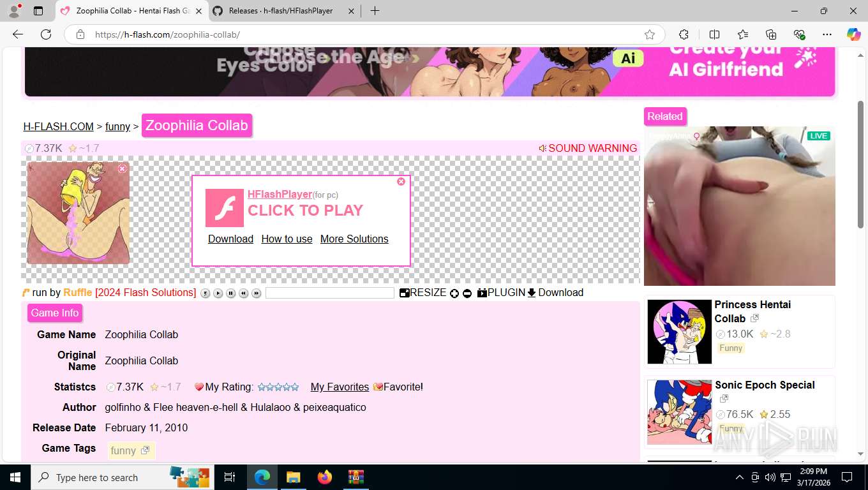Click Download beside PLUGIN in player bar
The height and width of the screenshot is (490, 868).
point(555,293)
